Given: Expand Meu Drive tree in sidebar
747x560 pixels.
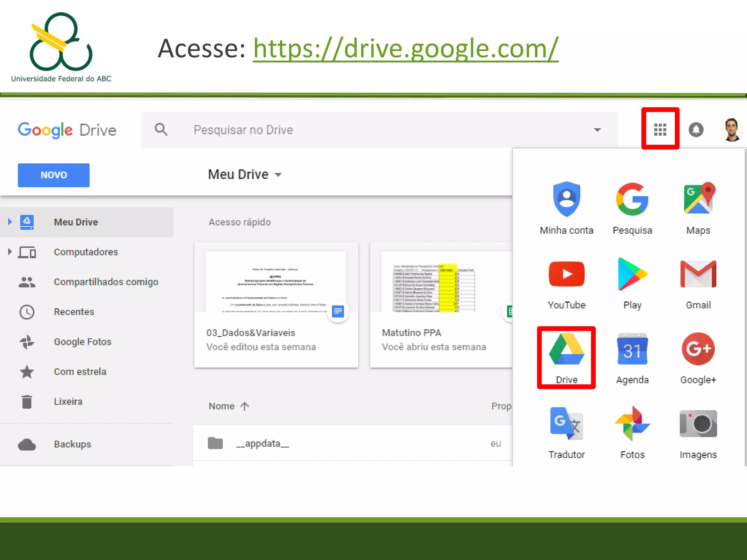Looking at the screenshot, I should pos(10,222).
